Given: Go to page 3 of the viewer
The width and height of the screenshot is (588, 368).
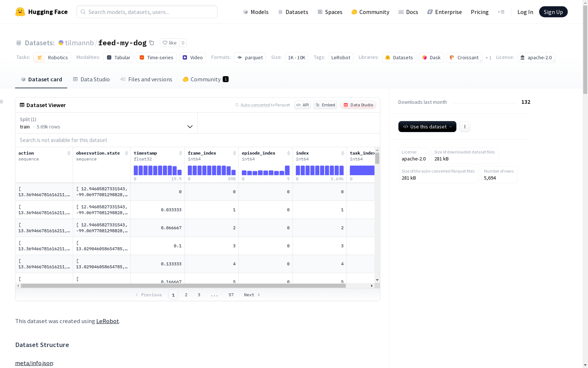Looking at the screenshot, I should [x=199, y=295].
